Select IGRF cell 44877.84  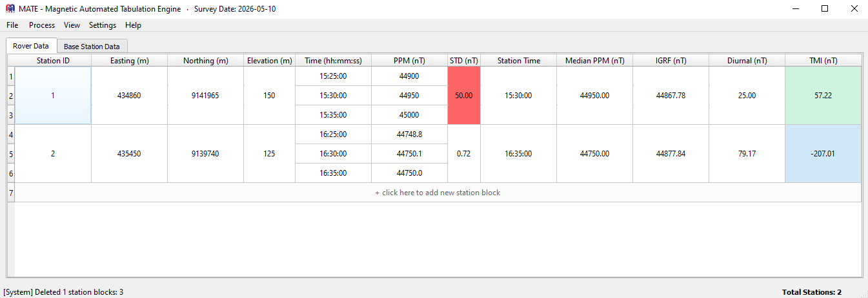pos(671,154)
